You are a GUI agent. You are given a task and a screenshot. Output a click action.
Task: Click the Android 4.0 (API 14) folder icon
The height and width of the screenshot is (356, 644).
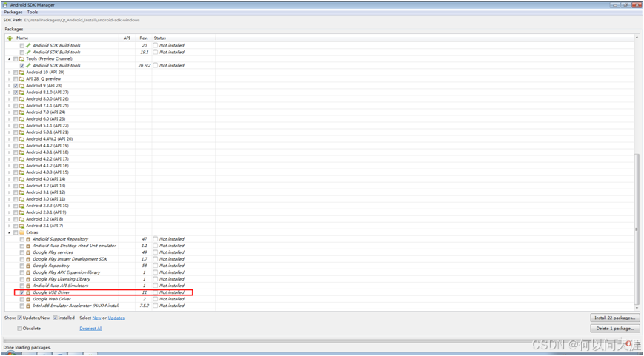click(x=21, y=179)
